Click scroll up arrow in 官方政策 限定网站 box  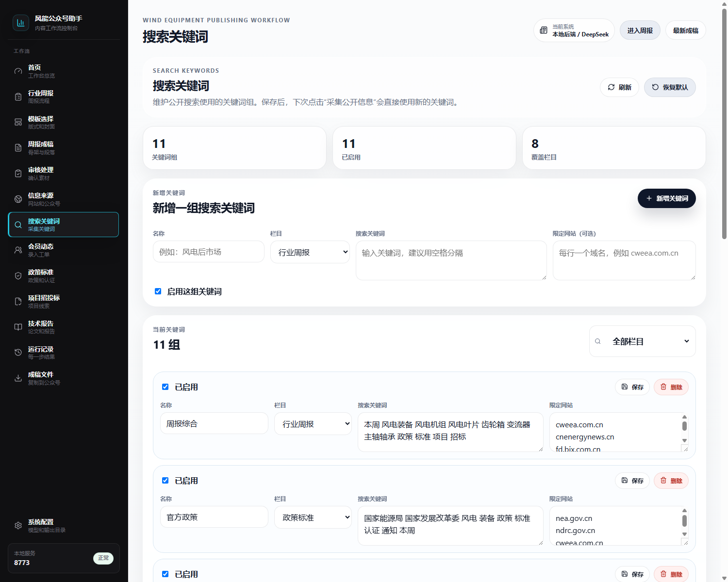click(x=685, y=511)
